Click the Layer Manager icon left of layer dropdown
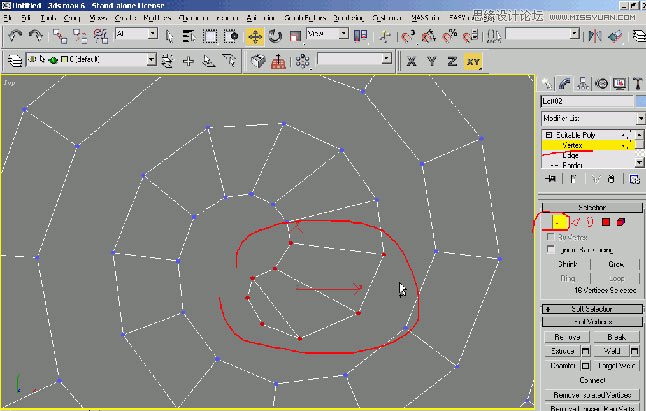This screenshot has width=646, height=411. 15,61
